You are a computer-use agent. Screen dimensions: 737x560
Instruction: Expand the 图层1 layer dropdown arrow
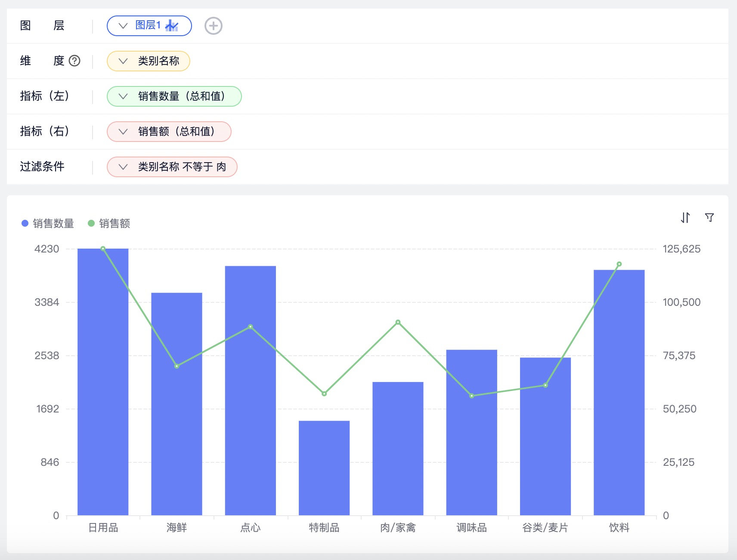[123, 26]
